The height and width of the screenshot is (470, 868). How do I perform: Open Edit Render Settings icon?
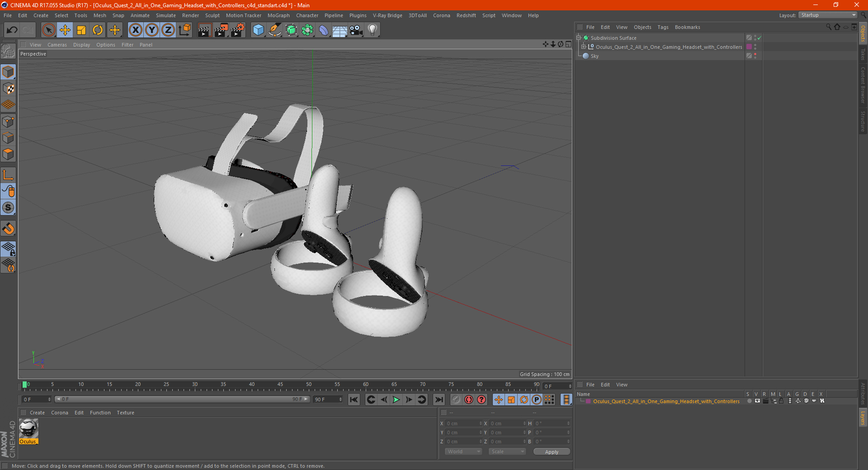pyautogui.click(x=237, y=30)
